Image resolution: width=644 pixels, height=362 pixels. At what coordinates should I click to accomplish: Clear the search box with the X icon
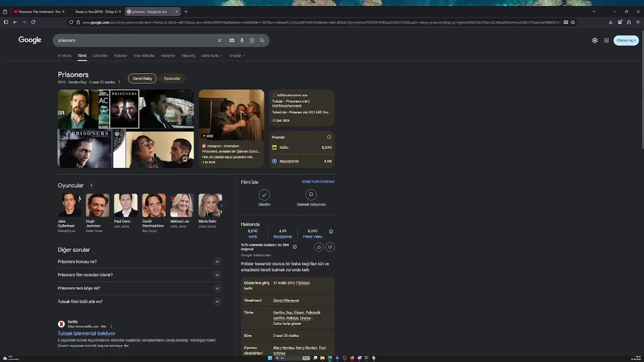click(219, 40)
